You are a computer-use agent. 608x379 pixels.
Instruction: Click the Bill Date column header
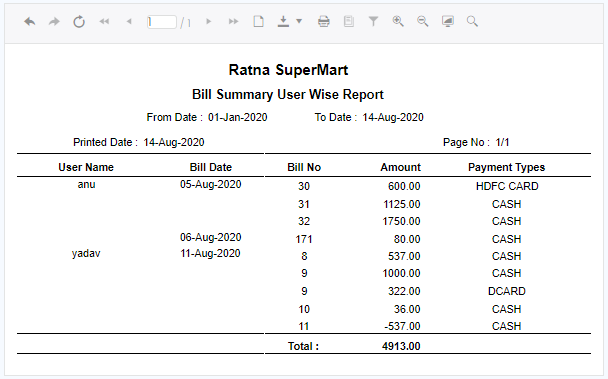pos(211,167)
